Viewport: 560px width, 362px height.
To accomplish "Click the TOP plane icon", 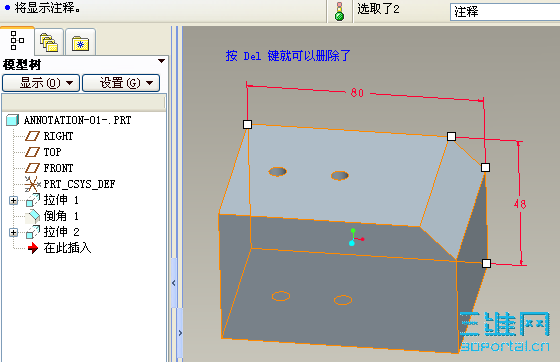I will tap(32, 152).
